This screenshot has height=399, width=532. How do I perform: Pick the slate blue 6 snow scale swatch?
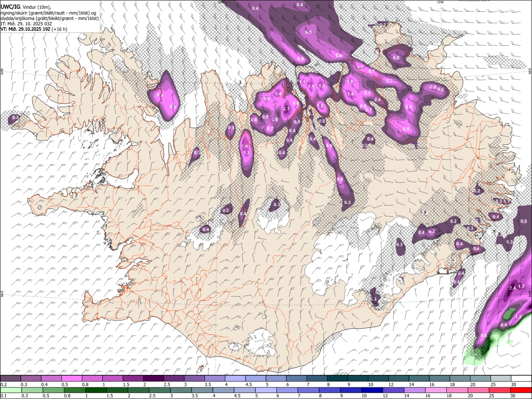tap(296, 379)
